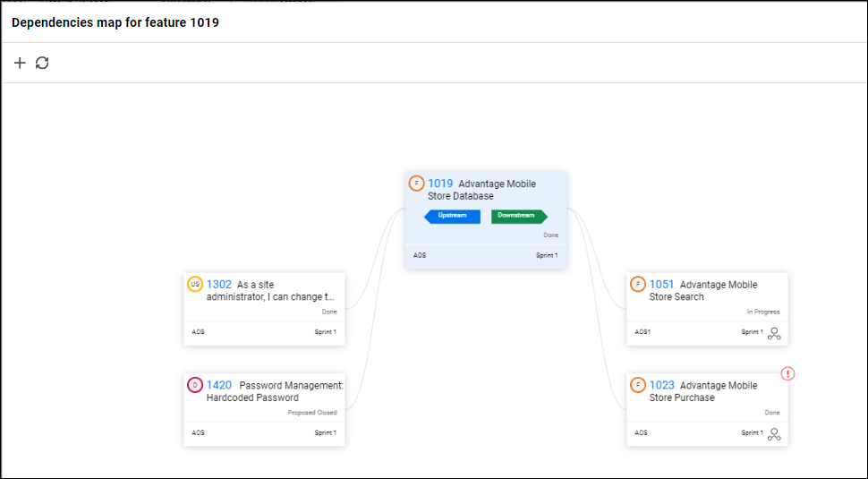The image size is (868, 479).
Task: Click the feature icon on card 1023
Action: [x=637, y=385]
